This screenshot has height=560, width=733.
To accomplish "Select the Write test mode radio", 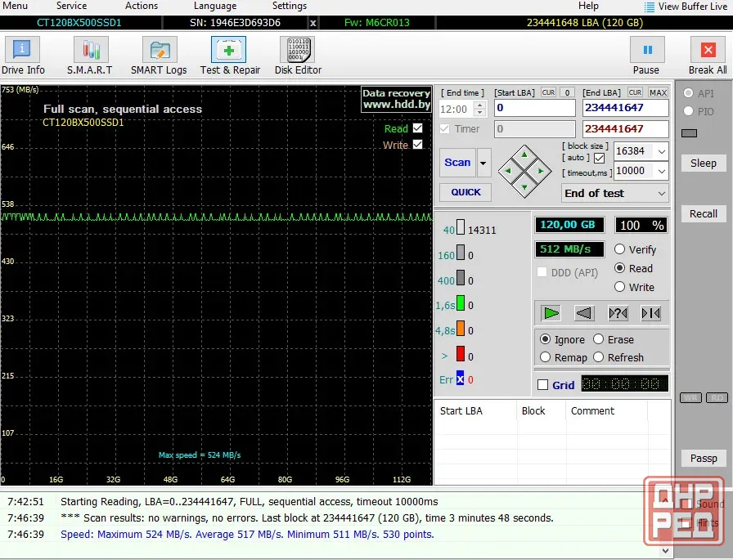I will click(620, 287).
